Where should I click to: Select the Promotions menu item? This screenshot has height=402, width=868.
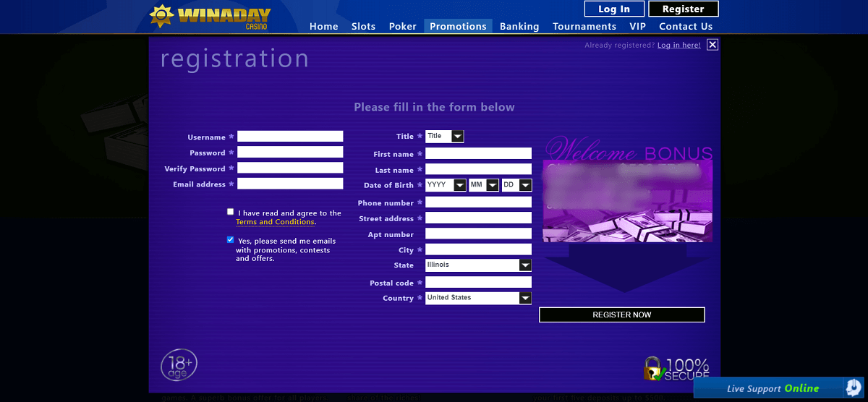click(458, 26)
